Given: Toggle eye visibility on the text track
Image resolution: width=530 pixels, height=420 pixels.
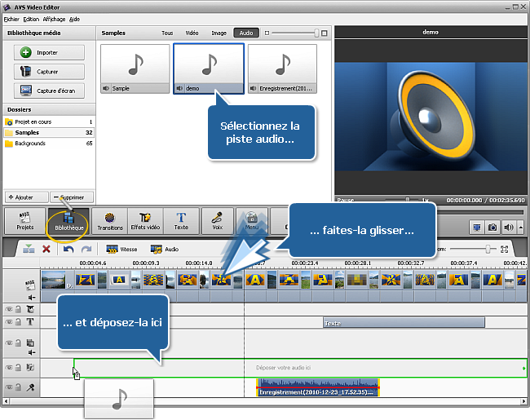Looking at the screenshot, I should 9,322.
